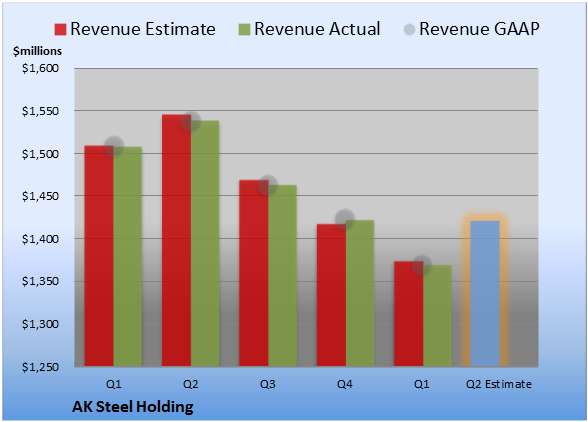Select the Revenue GAAP legend label

pyautogui.click(x=479, y=29)
